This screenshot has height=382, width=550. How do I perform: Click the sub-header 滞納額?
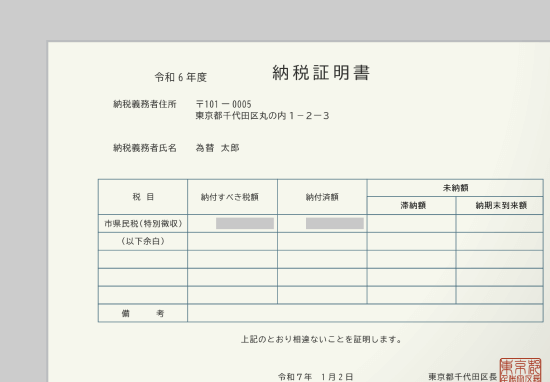pyautogui.click(x=413, y=205)
